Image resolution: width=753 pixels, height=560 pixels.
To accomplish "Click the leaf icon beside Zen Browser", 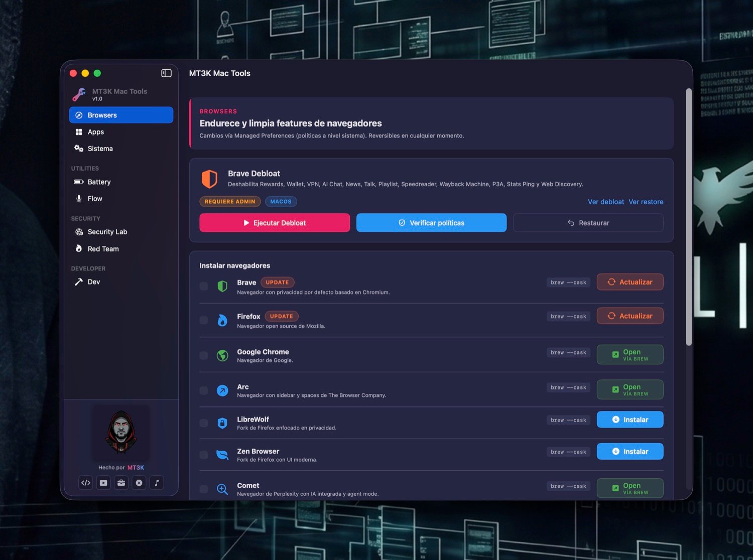I will tap(222, 455).
